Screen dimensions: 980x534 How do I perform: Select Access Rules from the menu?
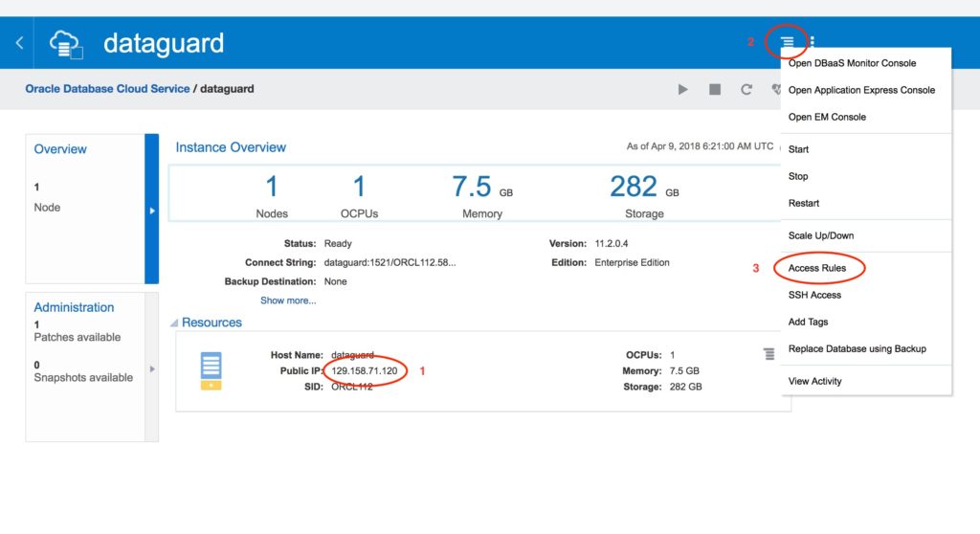pos(816,268)
